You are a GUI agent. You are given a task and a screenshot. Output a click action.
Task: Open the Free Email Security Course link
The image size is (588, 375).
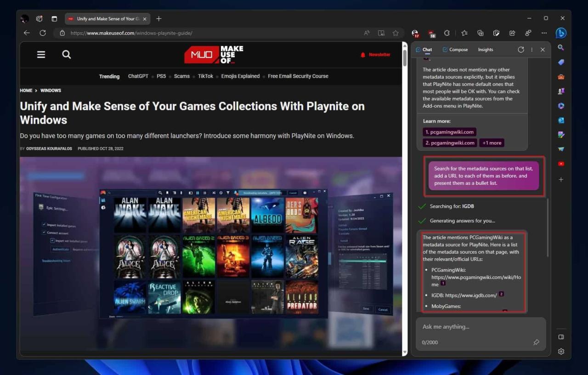[298, 76]
